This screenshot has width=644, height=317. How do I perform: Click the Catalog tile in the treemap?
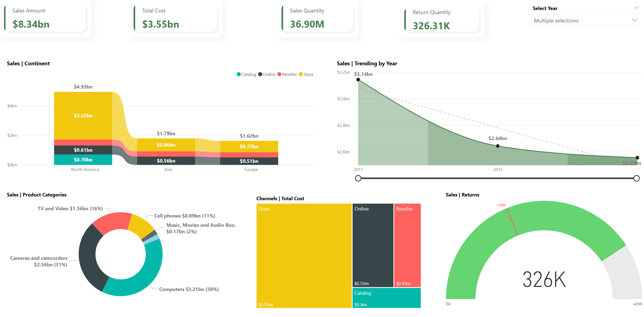point(386,297)
